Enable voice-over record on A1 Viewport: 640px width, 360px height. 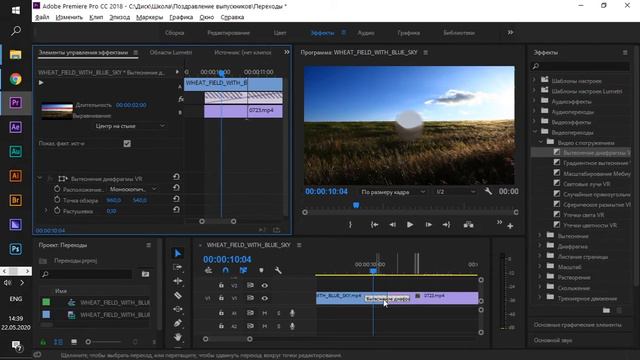(292, 313)
